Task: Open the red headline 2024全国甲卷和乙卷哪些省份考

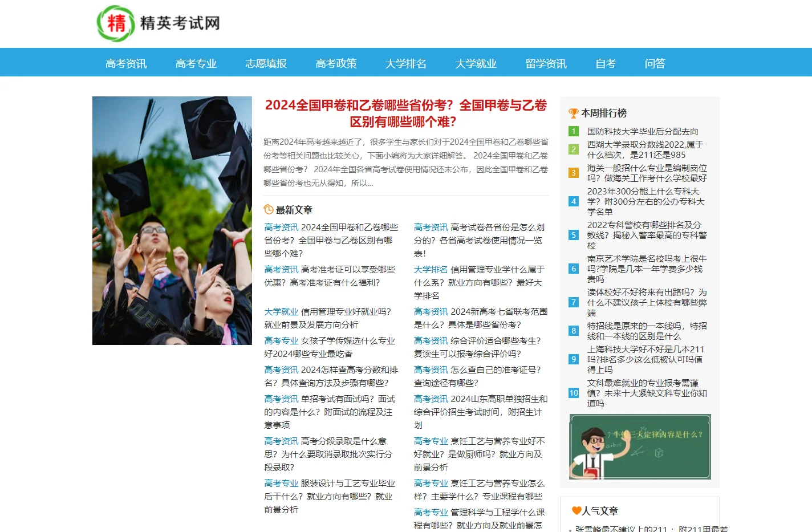Action: 406,113
